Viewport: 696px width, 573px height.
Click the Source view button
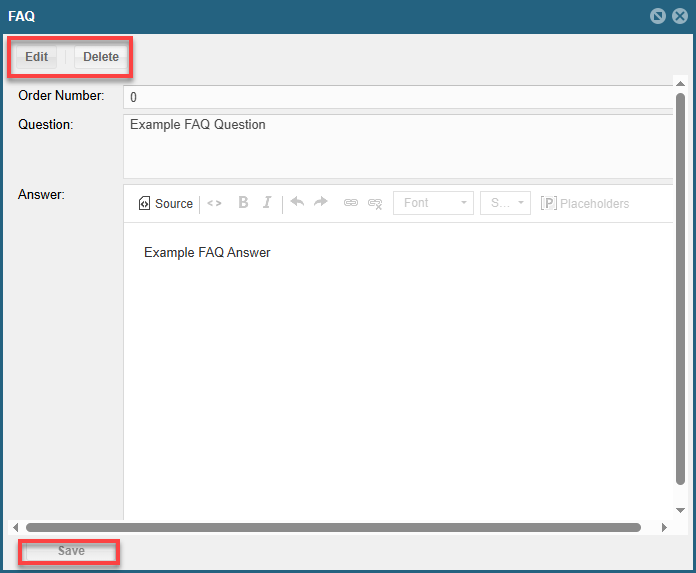pos(165,203)
